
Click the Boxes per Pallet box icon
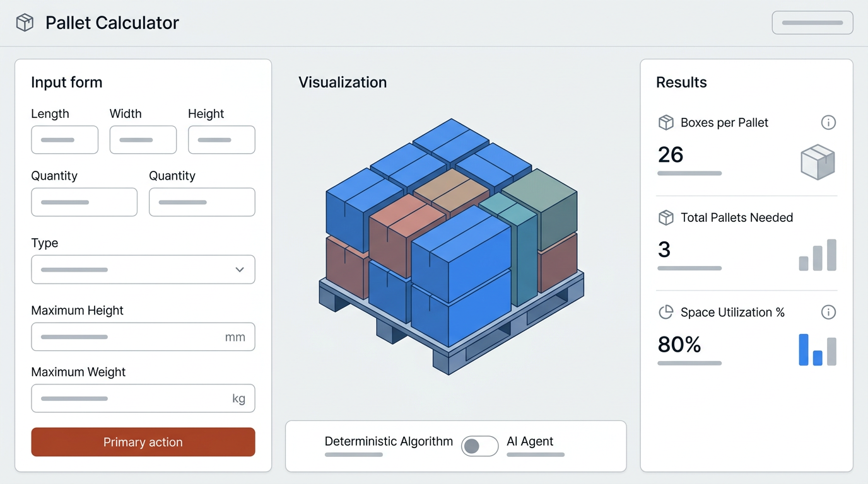tap(666, 122)
